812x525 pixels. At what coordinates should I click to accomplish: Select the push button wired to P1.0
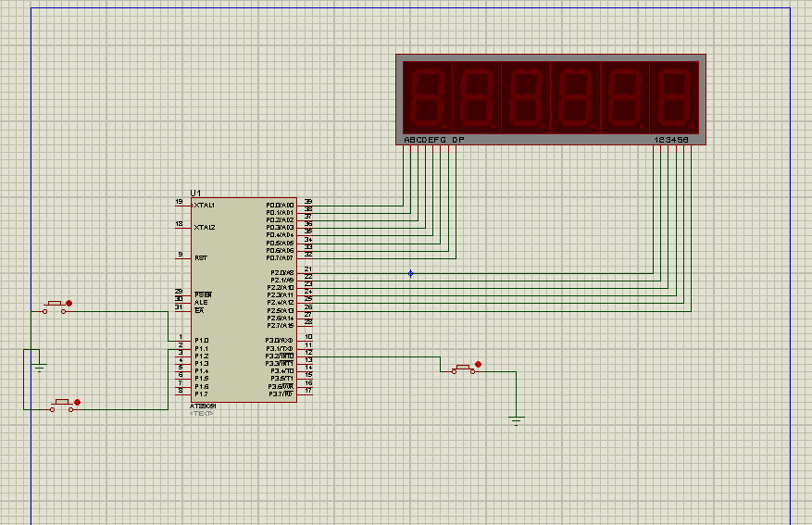pyautogui.click(x=55, y=307)
